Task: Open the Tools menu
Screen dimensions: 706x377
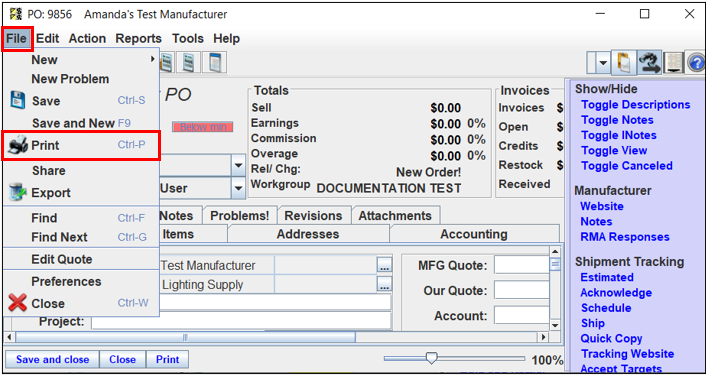Action: point(188,39)
